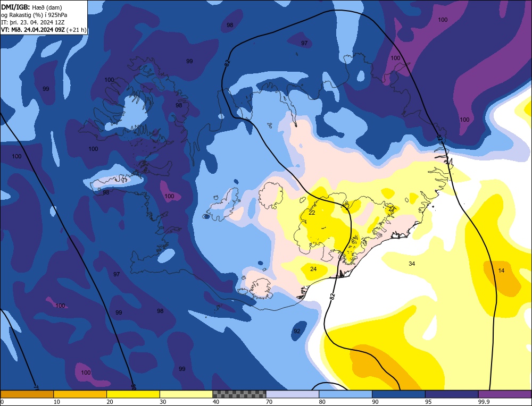Click the purple legend swatch above 99.9
Image resolution: width=532 pixels, height=406 pixels.
(x=505, y=394)
